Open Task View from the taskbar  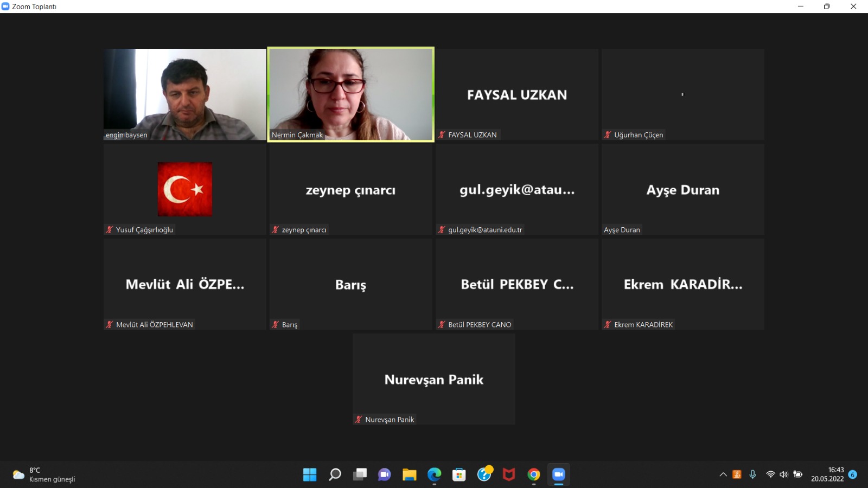360,475
